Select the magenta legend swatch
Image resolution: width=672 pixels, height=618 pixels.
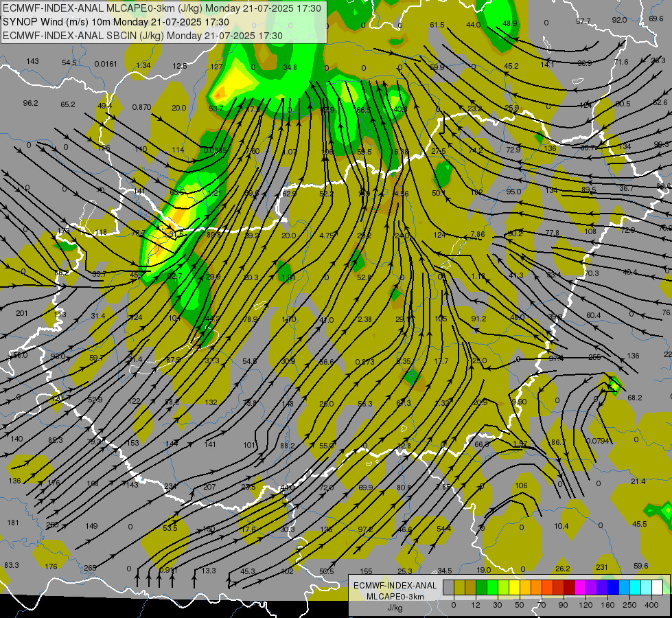[x=581, y=588]
